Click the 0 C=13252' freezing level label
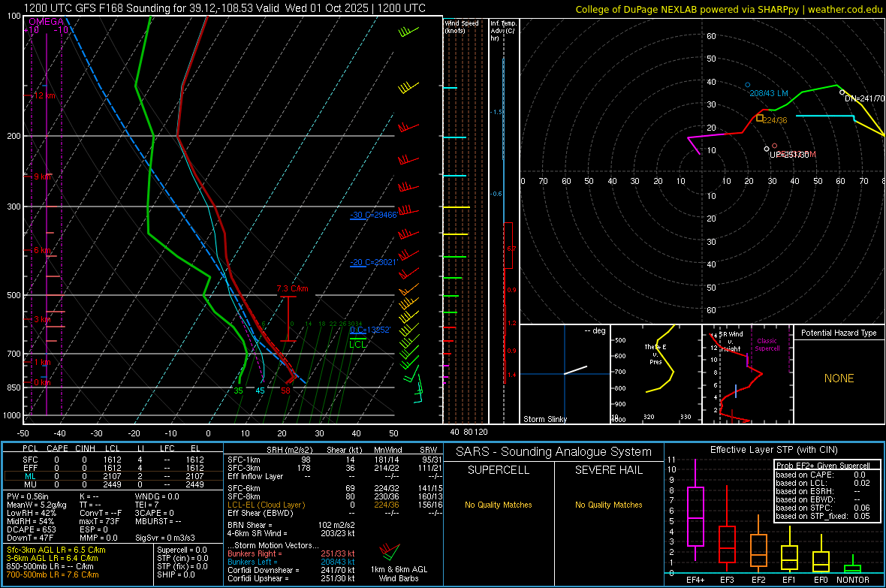886x588 pixels. [x=369, y=330]
